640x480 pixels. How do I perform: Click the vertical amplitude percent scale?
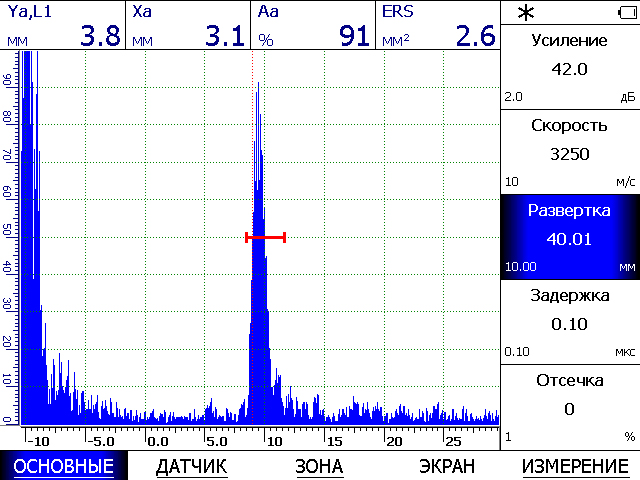(x=9, y=238)
